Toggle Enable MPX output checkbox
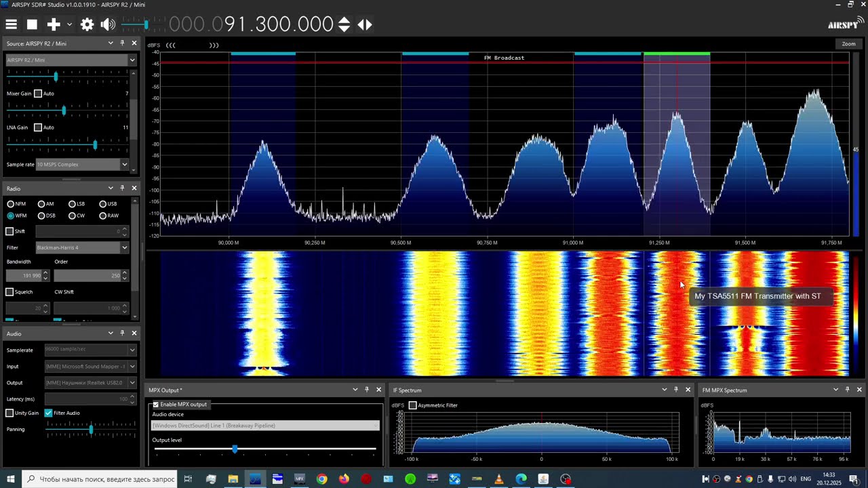The width and height of the screenshot is (868, 488). click(x=155, y=405)
